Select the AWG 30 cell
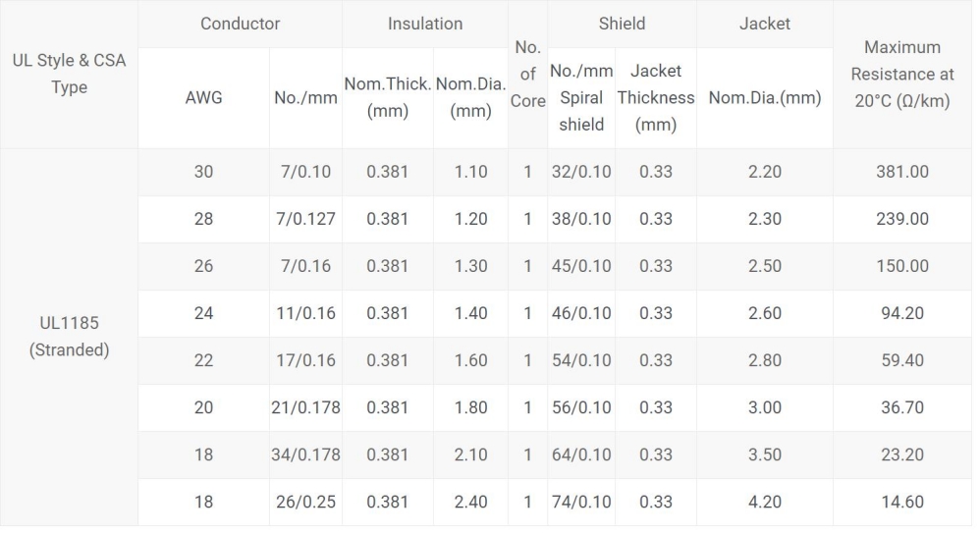Screen dimensions: 980x534 coord(203,172)
